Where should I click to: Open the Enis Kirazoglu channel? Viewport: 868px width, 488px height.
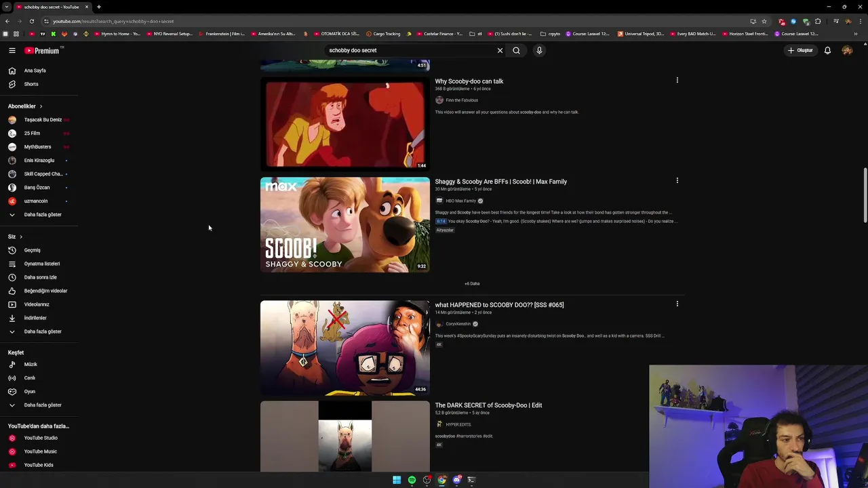point(39,161)
